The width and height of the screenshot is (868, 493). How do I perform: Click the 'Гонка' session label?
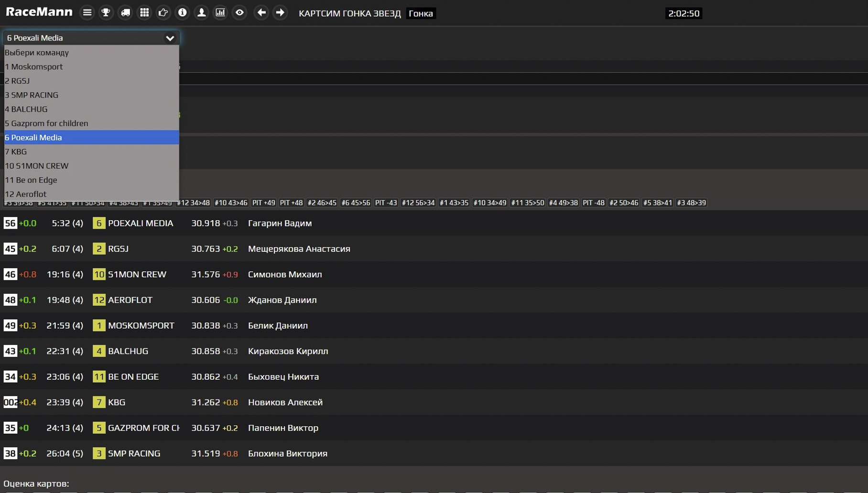pyautogui.click(x=421, y=13)
